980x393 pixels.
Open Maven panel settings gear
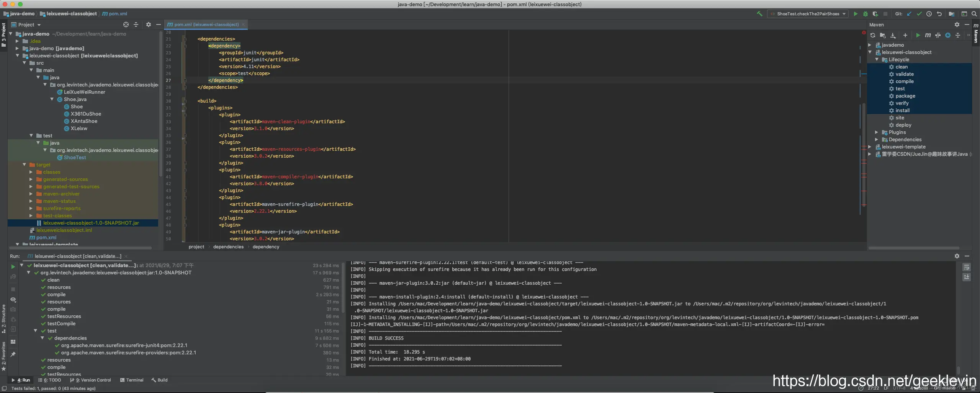(957, 24)
